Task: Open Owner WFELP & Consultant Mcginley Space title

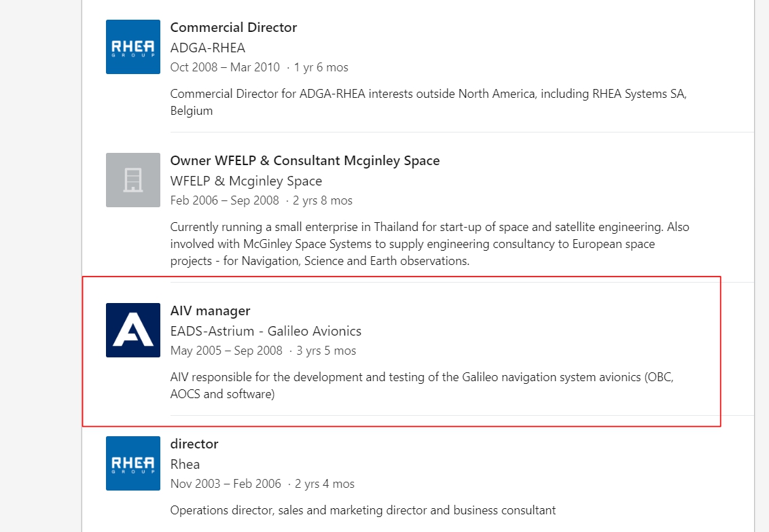Action: click(304, 160)
